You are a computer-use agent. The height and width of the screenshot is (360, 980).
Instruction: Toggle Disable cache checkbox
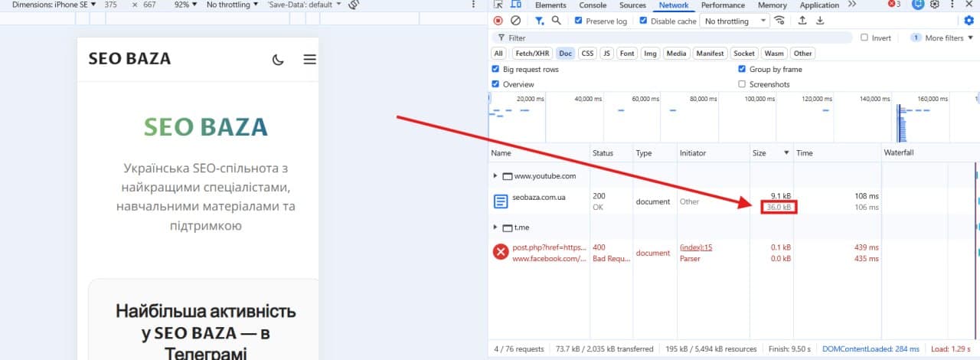643,21
